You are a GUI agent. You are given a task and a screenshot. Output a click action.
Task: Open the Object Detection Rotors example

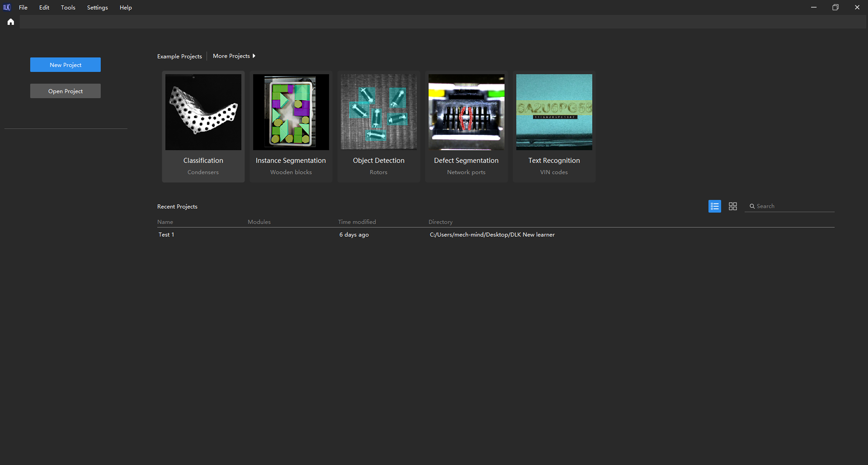coord(378,112)
